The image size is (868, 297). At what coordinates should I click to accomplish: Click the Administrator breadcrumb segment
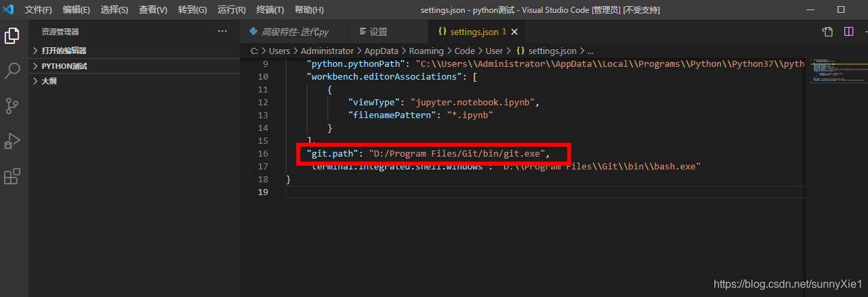pos(327,51)
